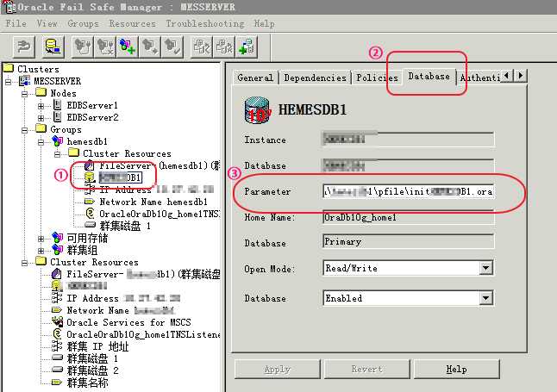557x392 pixels.
Task: Click the yellow database with computer toolbar icon
Action: click(53, 47)
